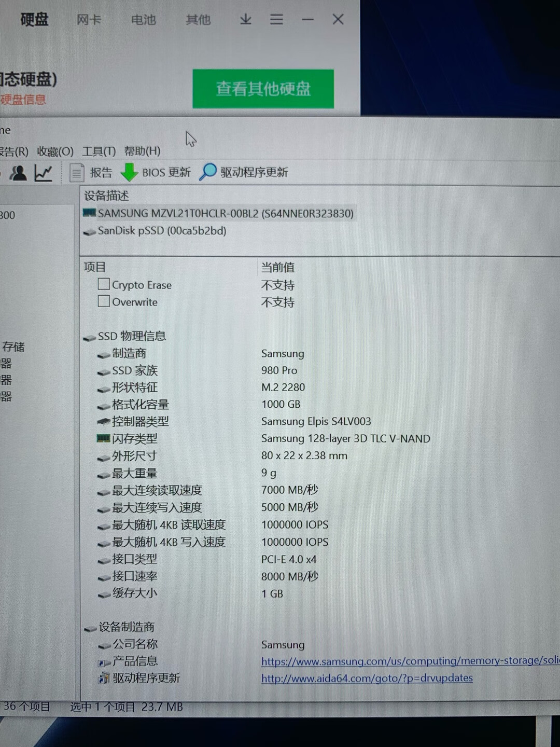Click the driver update row icon

[x=104, y=679]
